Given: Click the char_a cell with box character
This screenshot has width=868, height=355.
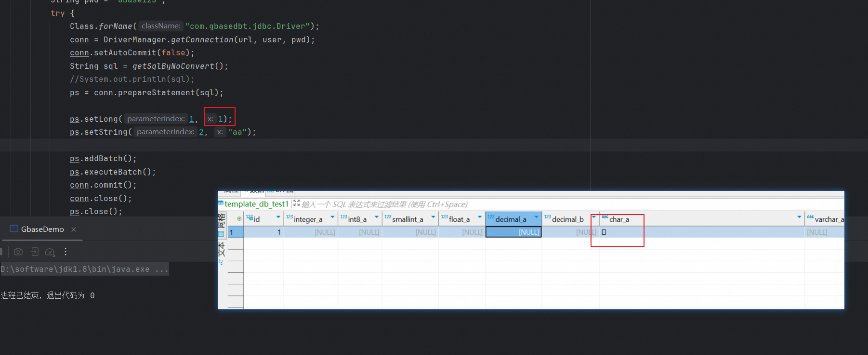Looking at the screenshot, I should [702, 232].
